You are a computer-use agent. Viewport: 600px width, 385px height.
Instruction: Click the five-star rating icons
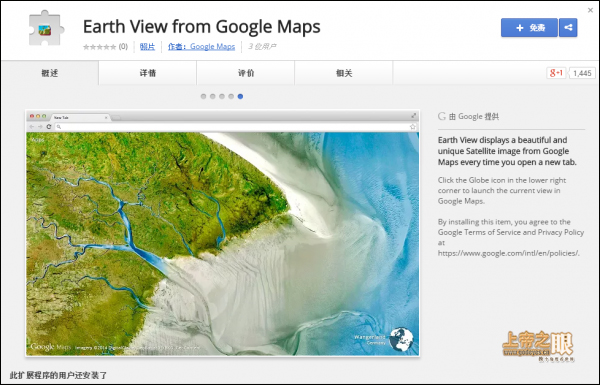click(99, 47)
